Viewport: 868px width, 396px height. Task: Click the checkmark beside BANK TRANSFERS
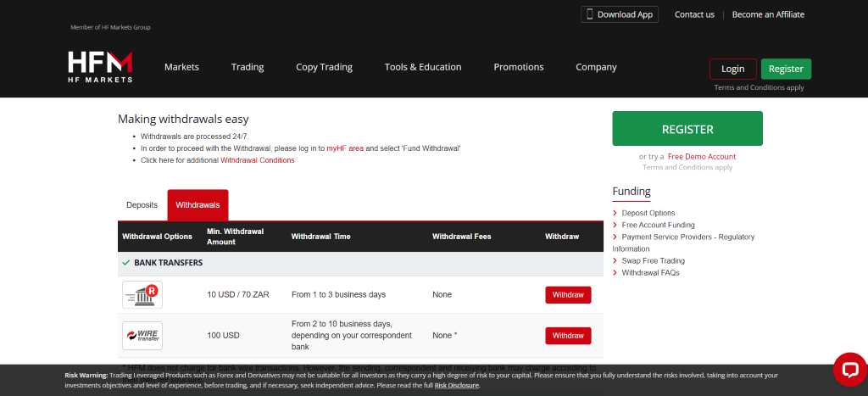tap(126, 263)
